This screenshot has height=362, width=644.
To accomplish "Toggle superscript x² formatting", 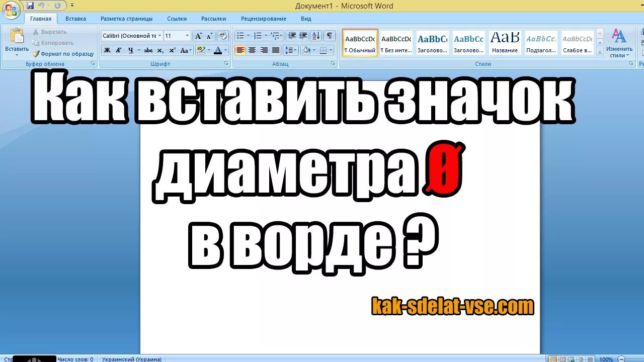I will (x=173, y=50).
